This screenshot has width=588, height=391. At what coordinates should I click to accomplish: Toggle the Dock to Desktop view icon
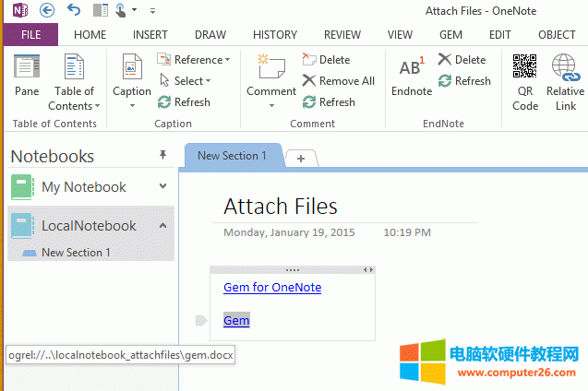[100, 10]
